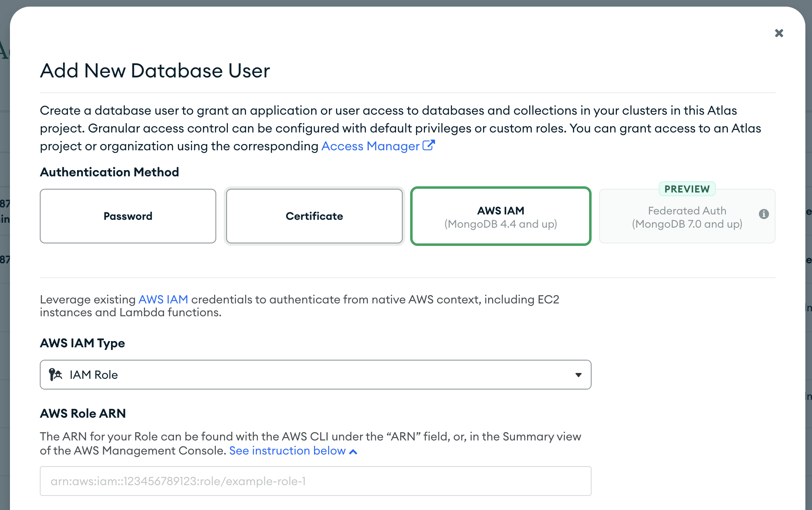This screenshot has height=510, width=812.
Task: Open the AWS IAM Type dropdown
Action: coord(315,375)
